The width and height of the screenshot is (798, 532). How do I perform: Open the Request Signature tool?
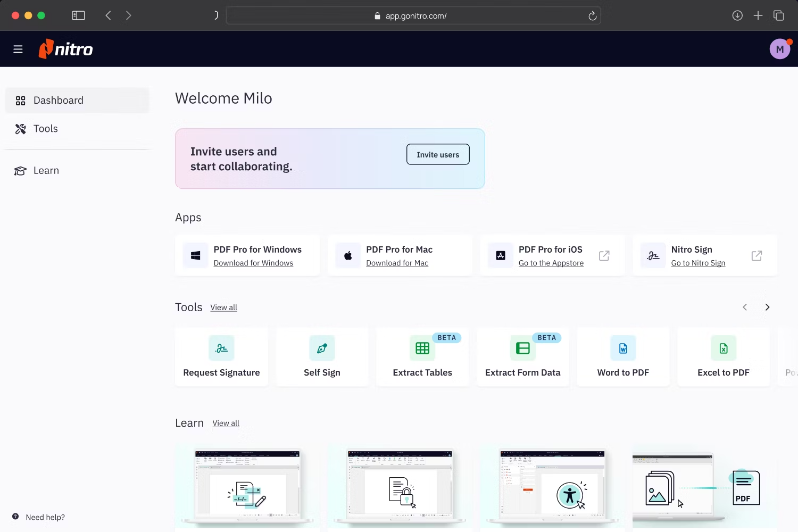tap(221, 356)
